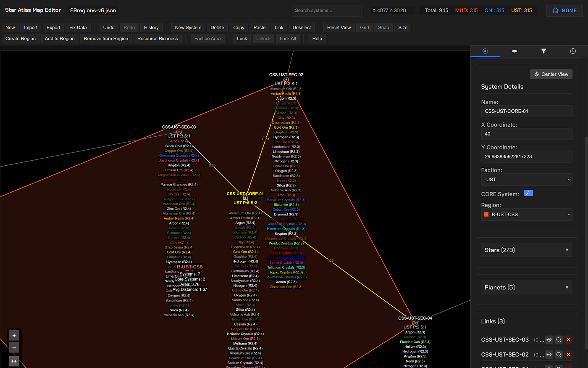Toggle Snap mode in the toolbar

(x=383, y=27)
